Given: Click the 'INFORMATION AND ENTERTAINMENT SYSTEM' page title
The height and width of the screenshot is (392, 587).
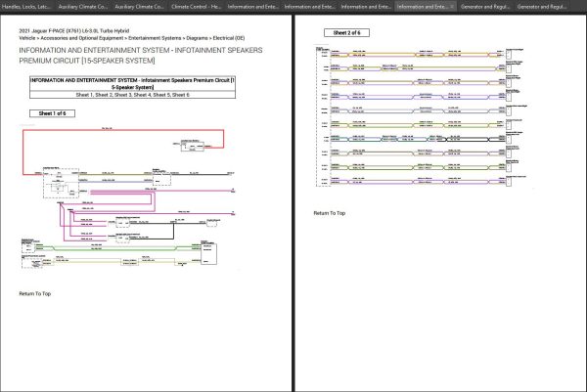Looking at the screenshot, I should point(141,56).
